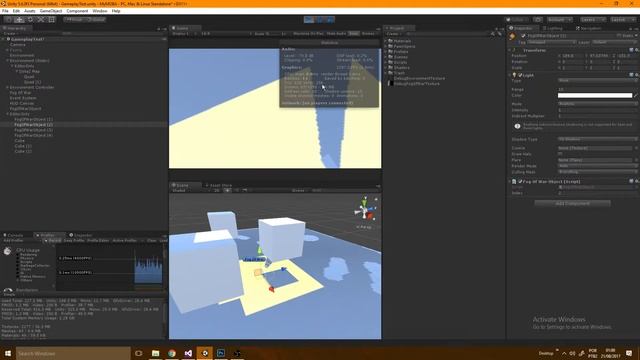This screenshot has height=360, width=640.
Task: Toggle the GameObject active checkbox
Action: [523, 36]
